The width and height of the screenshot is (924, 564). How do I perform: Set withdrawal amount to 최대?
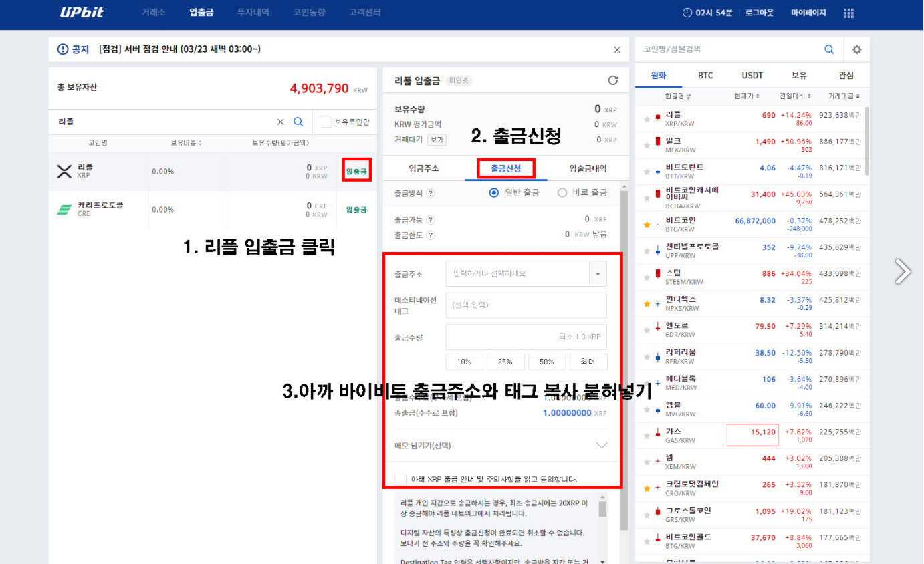(x=588, y=362)
